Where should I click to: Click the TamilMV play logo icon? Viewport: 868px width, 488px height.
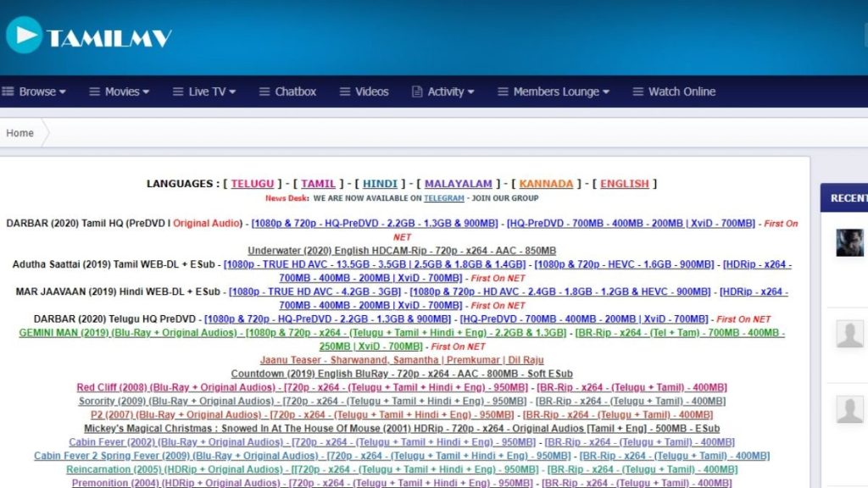(x=25, y=36)
